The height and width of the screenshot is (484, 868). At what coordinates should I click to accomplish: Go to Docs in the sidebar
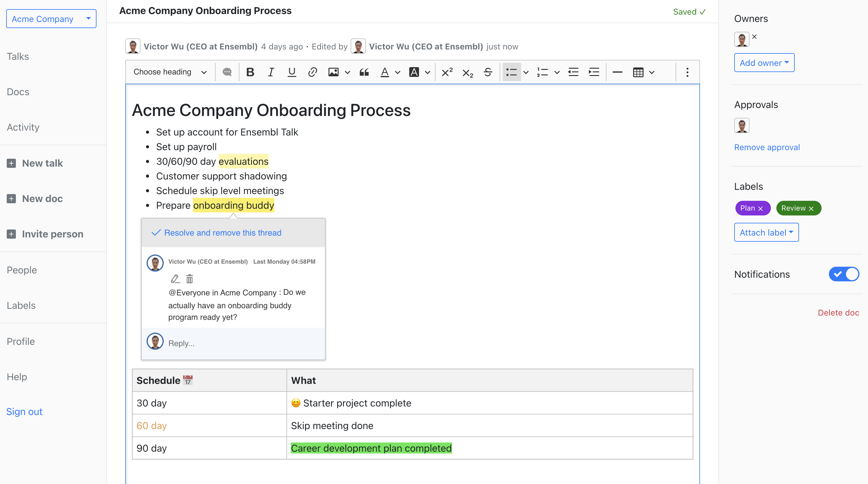point(18,92)
